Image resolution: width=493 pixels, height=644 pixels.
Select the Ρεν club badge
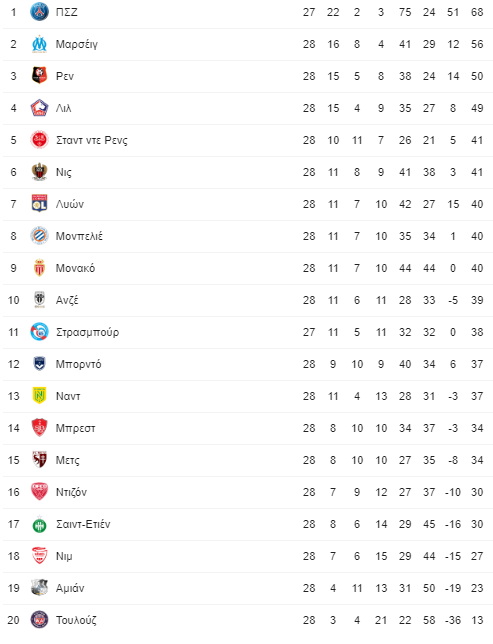pyautogui.click(x=39, y=76)
